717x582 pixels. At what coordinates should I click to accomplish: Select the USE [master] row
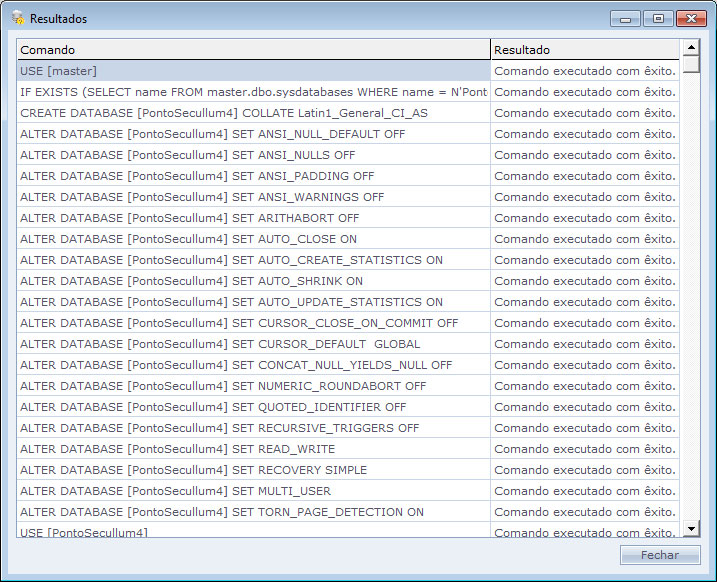(x=253, y=71)
